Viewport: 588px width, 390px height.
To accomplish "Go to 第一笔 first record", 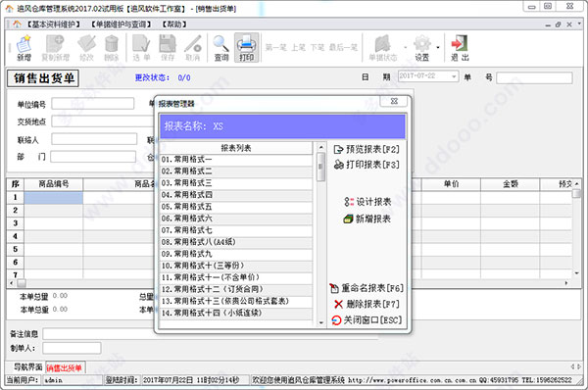I will (x=275, y=48).
